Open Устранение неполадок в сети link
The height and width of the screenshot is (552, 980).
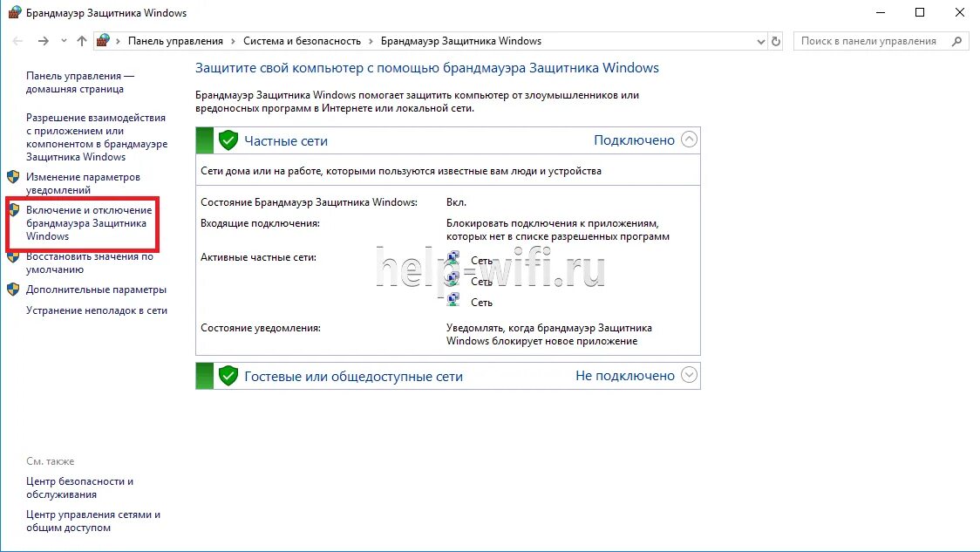pyautogui.click(x=97, y=310)
